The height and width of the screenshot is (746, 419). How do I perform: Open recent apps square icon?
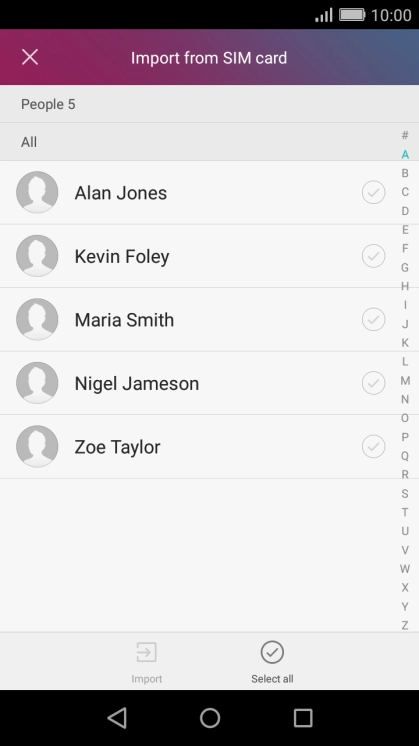pos(302,717)
